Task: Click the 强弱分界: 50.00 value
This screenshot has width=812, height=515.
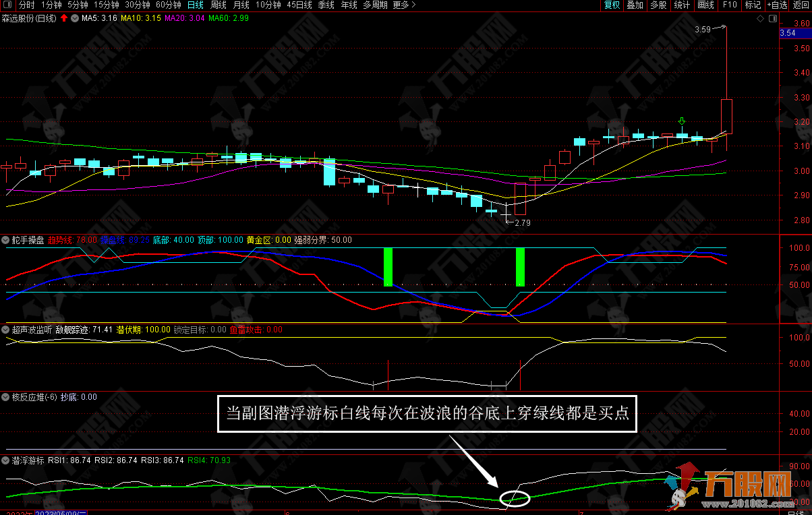Action: 324,239
